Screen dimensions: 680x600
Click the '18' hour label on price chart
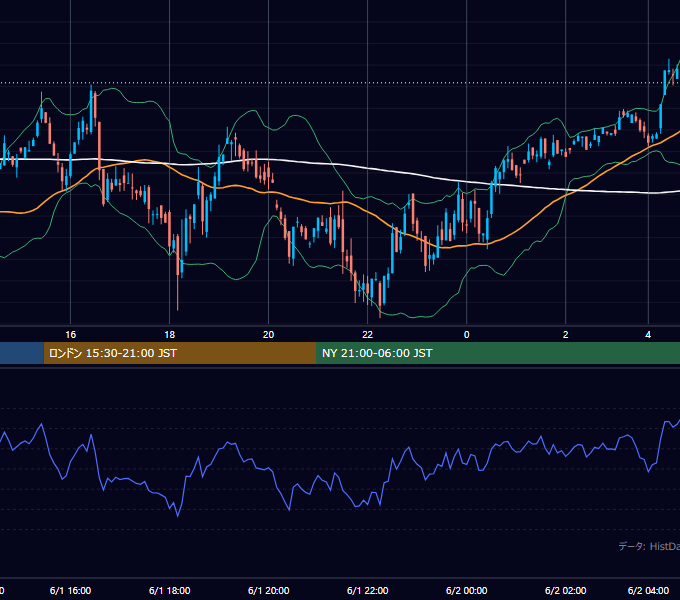(x=170, y=335)
